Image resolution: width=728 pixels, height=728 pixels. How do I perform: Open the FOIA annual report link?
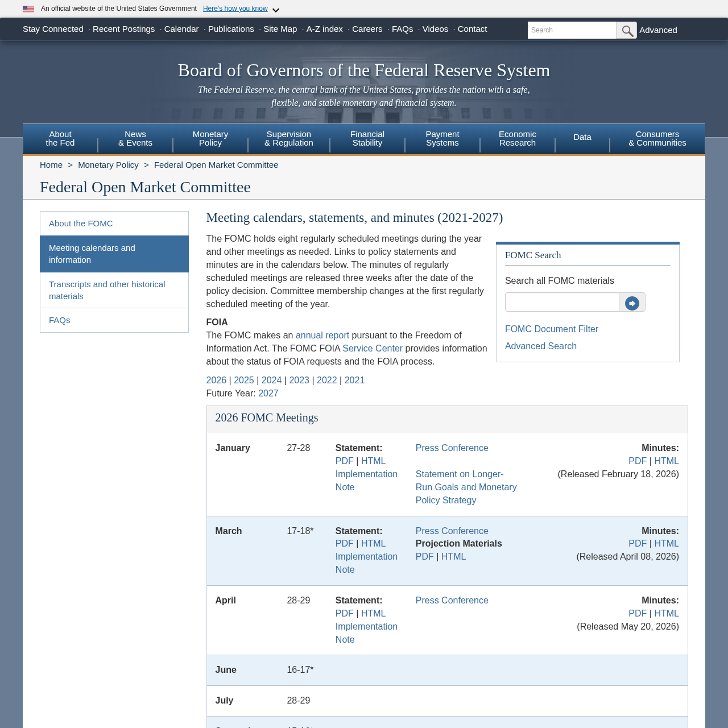pyautogui.click(x=322, y=336)
